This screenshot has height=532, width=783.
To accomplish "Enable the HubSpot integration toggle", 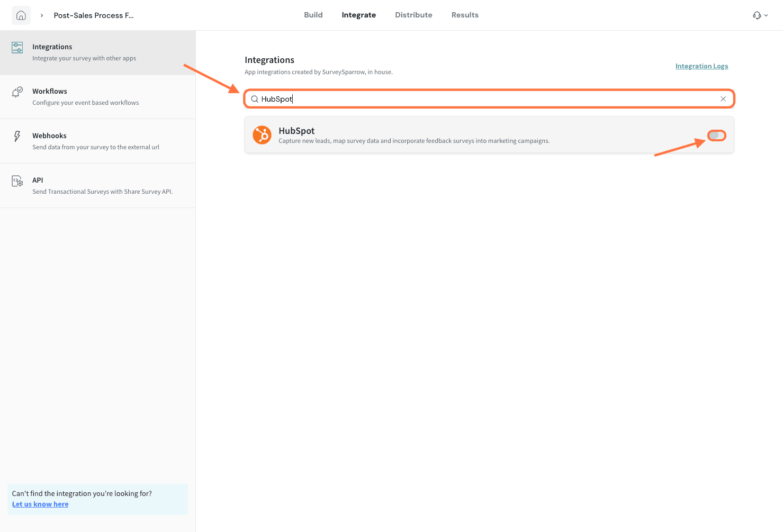I will (716, 136).
